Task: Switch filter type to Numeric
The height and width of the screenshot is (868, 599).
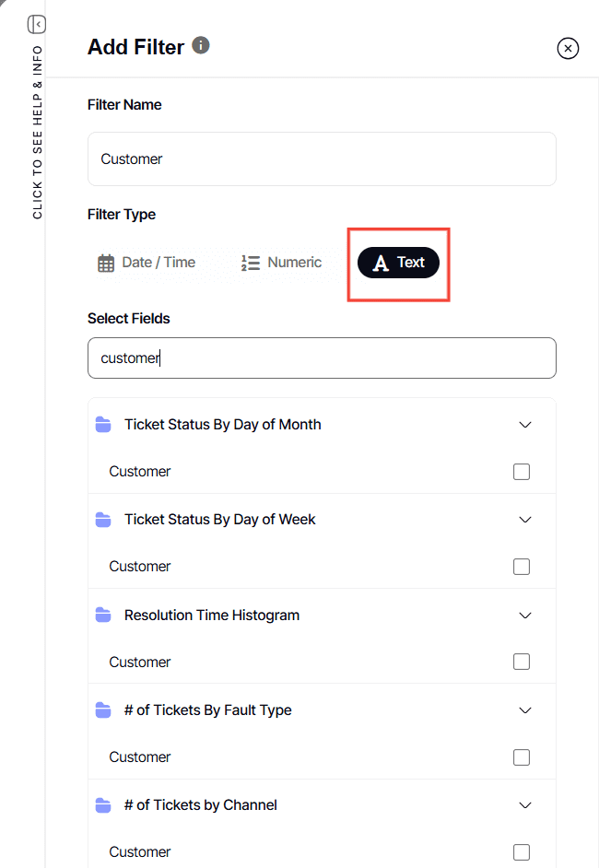Action: pyautogui.click(x=281, y=262)
